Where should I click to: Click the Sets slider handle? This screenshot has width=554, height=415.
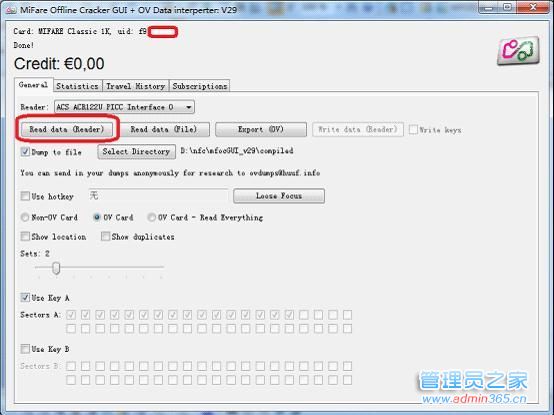click(x=56, y=268)
